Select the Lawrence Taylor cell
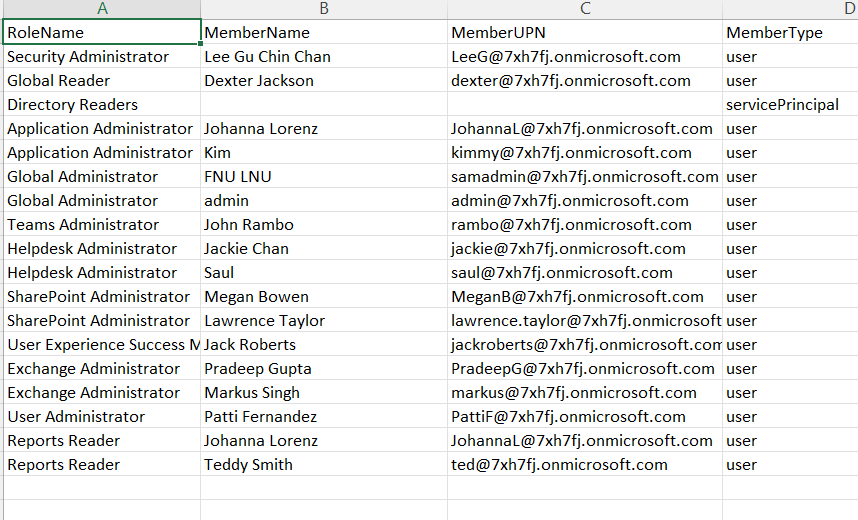This screenshot has height=520, width=858. (x=324, y=321)
